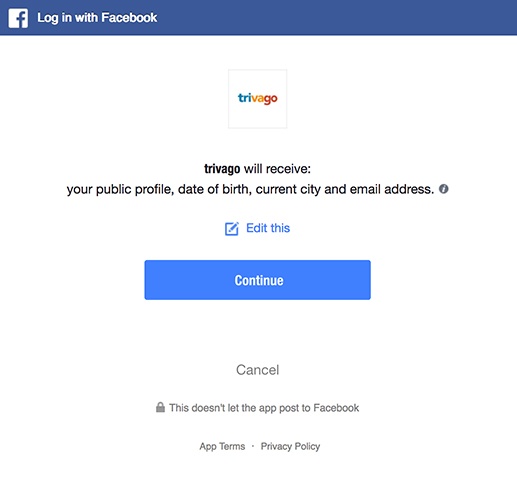This screenshot has width=517, height=500.
Task: Click the dot separator between footer links
Action: coord(253,446)
